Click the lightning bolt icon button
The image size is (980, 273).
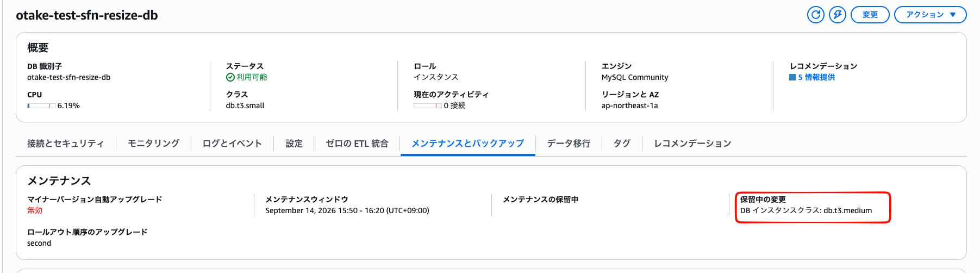[838, 15]
